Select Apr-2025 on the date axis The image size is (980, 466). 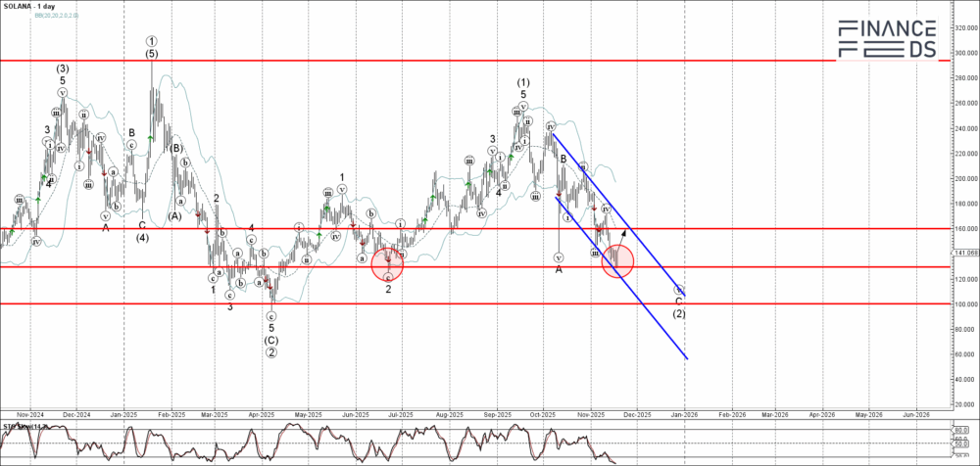pyautogui.click(x=262, y=414)
